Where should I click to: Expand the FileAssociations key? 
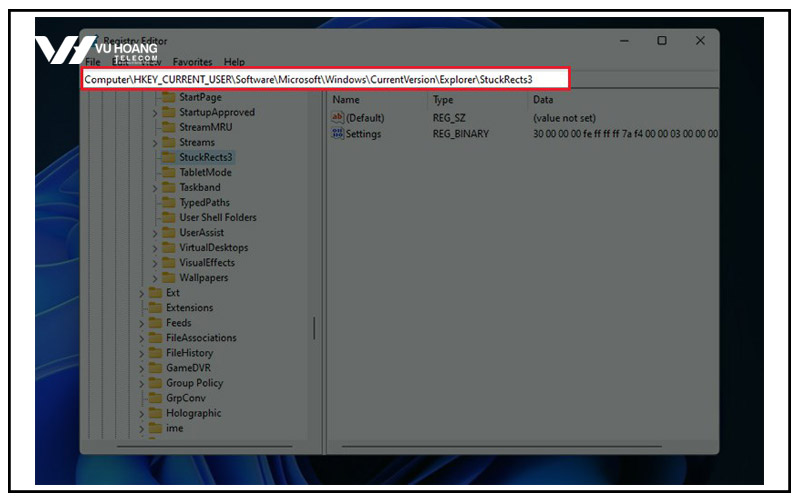(141, 339)
